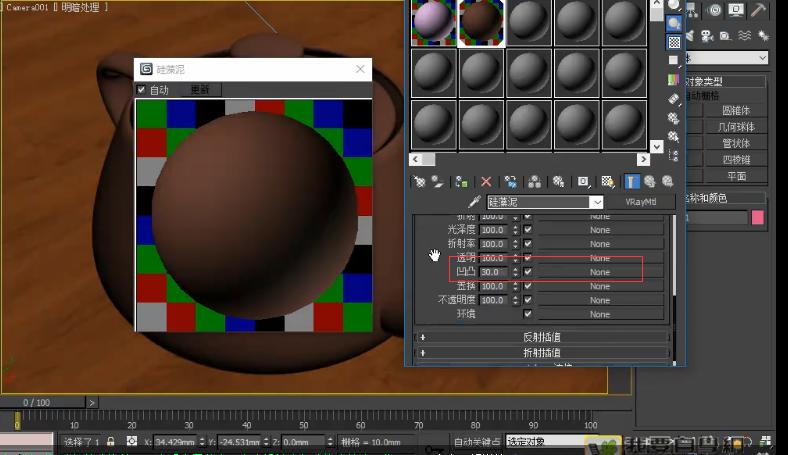Click the None map button for 凹凸
This screenshot has width=788, height=455.
(x=600, y=272)
